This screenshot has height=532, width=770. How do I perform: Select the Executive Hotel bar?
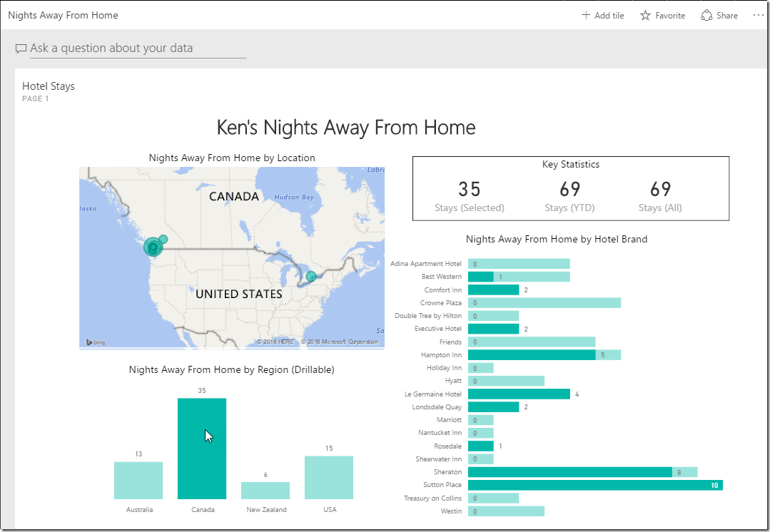pyautogui.click(x=493, y=329)
